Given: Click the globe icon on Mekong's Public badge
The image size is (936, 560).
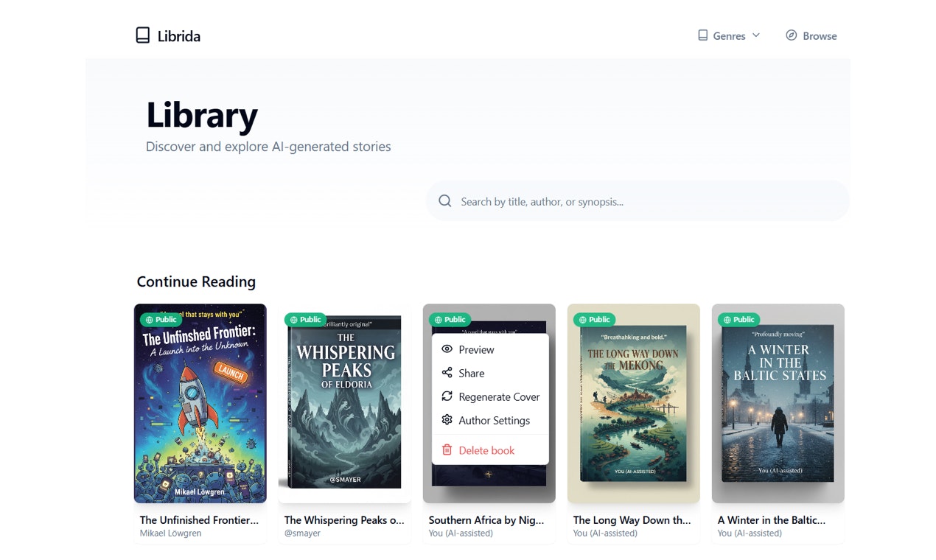Looking at the screenshot, I should tap(581, 319).
